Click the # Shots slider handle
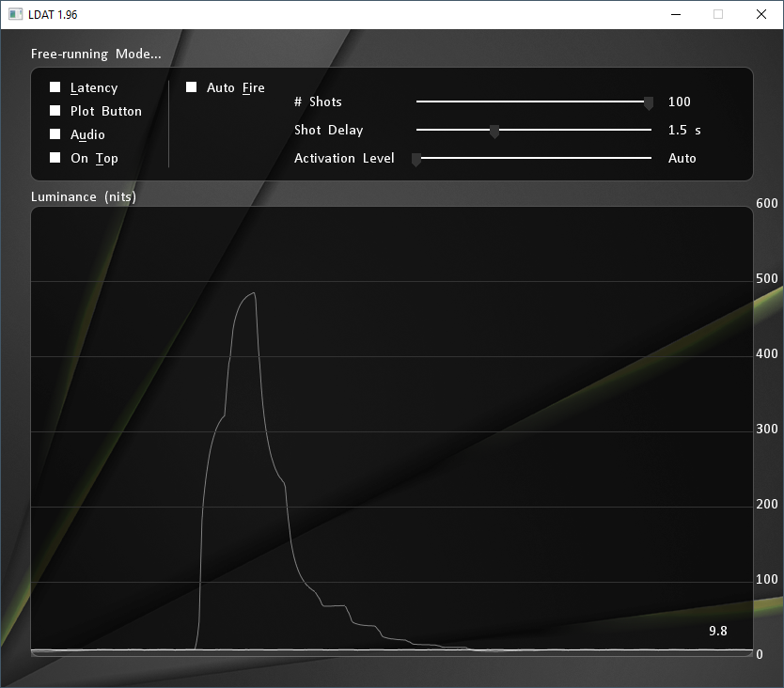The height and width of the screenshot is (688, 784). pos(649,103)
